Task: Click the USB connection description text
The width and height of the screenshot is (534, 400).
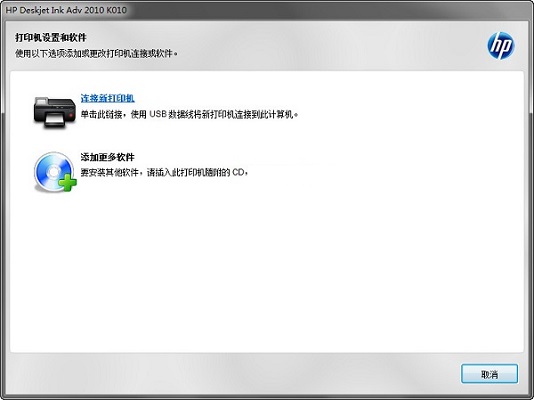Action: (189, 114)
